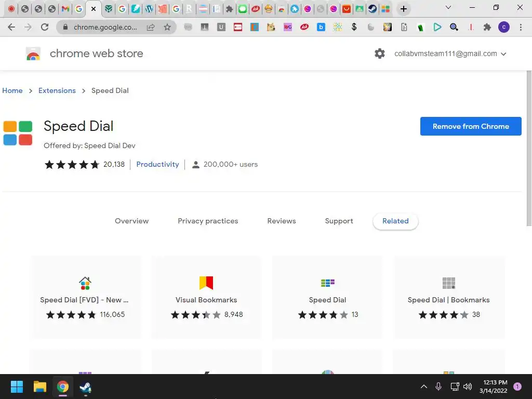532x399 pixels.
Task: Bookmark this page with the star
Action: coord(167,27)
